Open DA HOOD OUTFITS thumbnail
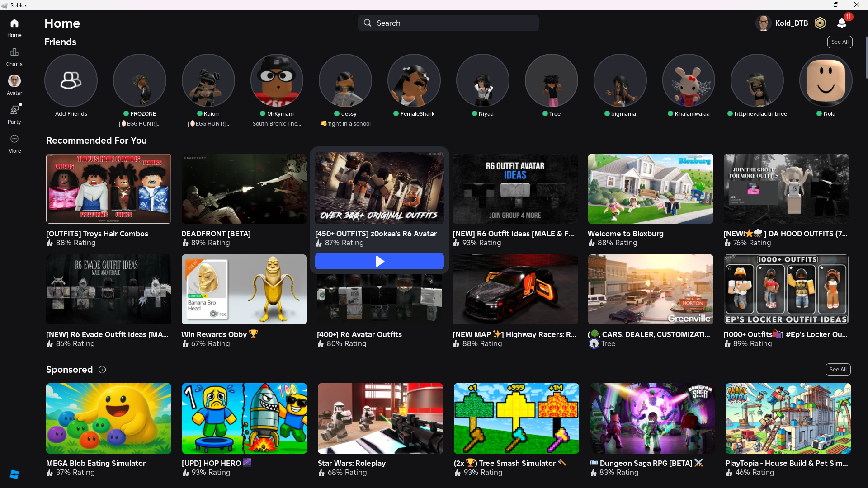Image resolution: width=868 pixels, height=488 pixels. pos(786,188)
